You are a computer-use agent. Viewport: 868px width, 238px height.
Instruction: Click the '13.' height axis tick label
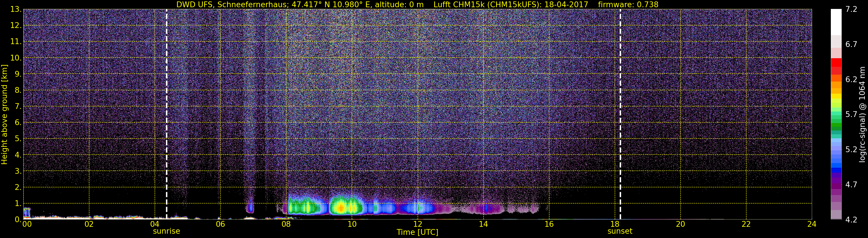pyautogui.click(x=16, y=9)
